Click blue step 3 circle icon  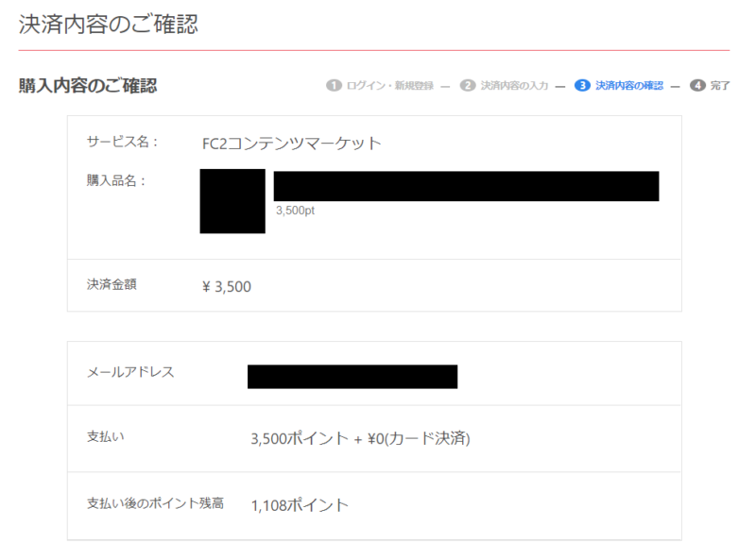click(x=582, y=85)
